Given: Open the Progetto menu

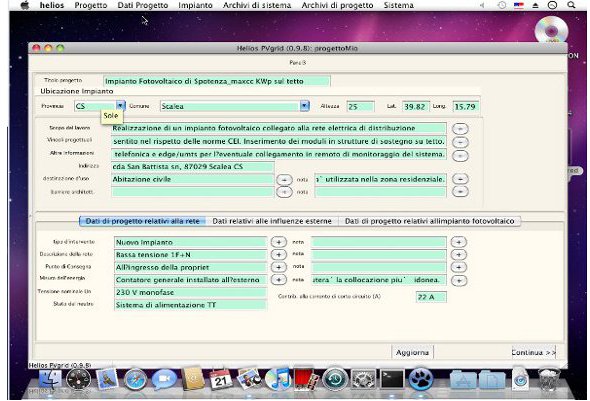Looking at the screenshot, I should click(91, 5).
